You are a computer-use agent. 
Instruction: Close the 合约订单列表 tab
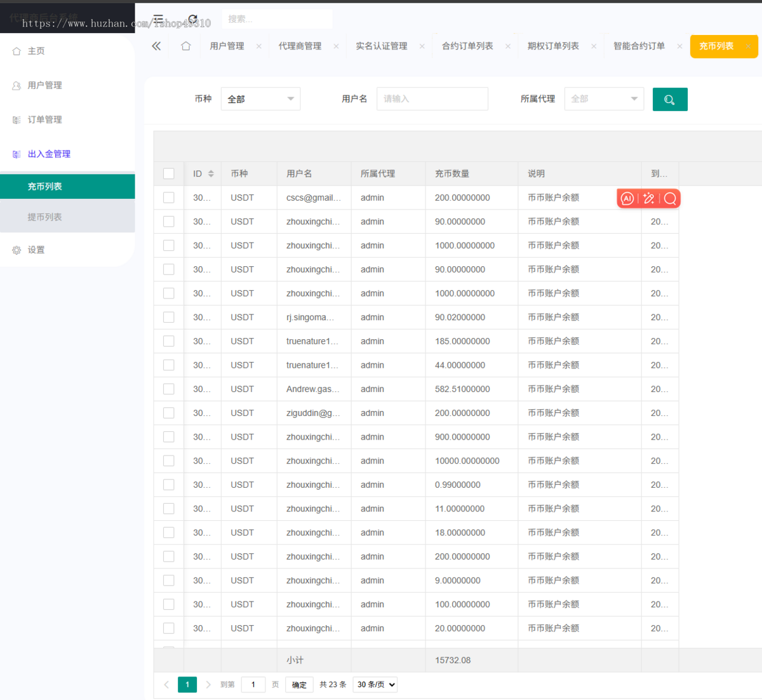point(508,46)
